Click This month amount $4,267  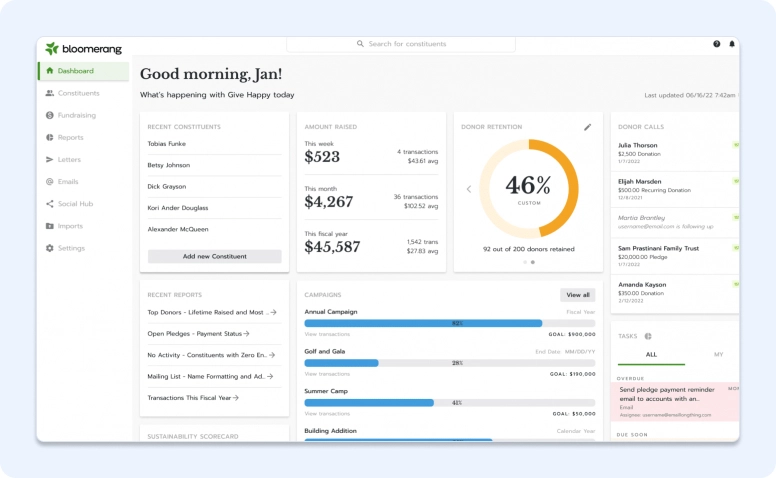pyautogui.click(x=329, y=202)
